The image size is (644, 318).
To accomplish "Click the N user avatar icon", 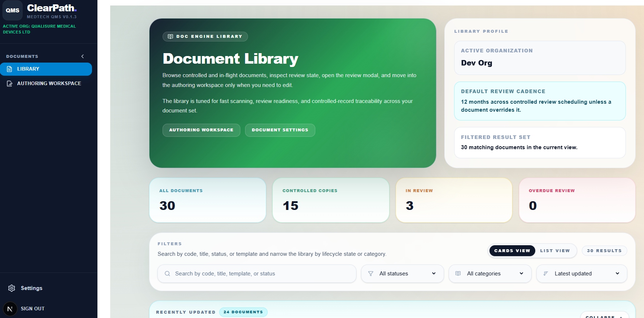I will [x=10, y=309].
